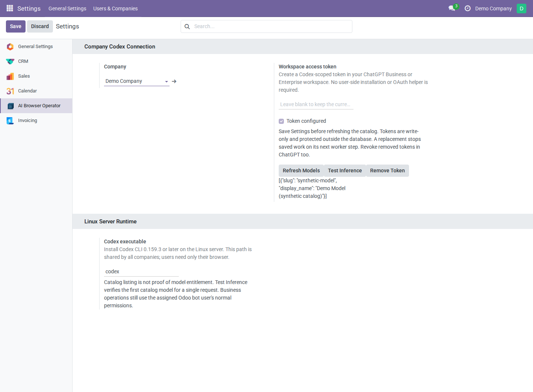The height and width of the screenshot is (392, 533).
Task: Open the apps grid menu icon
Action: [x=10, y=8]
